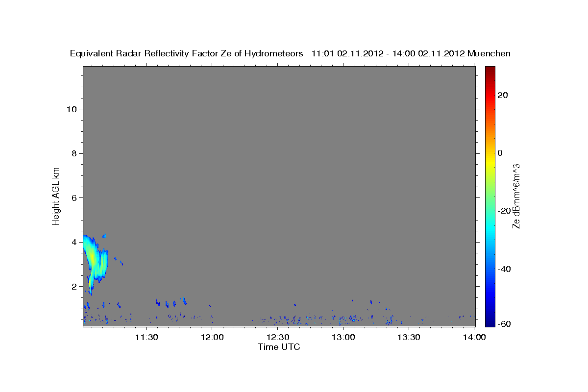Click the '12:00' time tick label
Image resolution: width=588 pixels, height=392 pixels.
tap(212, 337)
